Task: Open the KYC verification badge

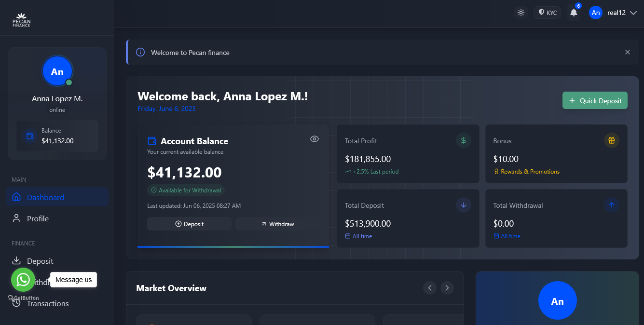Action: 548,13
